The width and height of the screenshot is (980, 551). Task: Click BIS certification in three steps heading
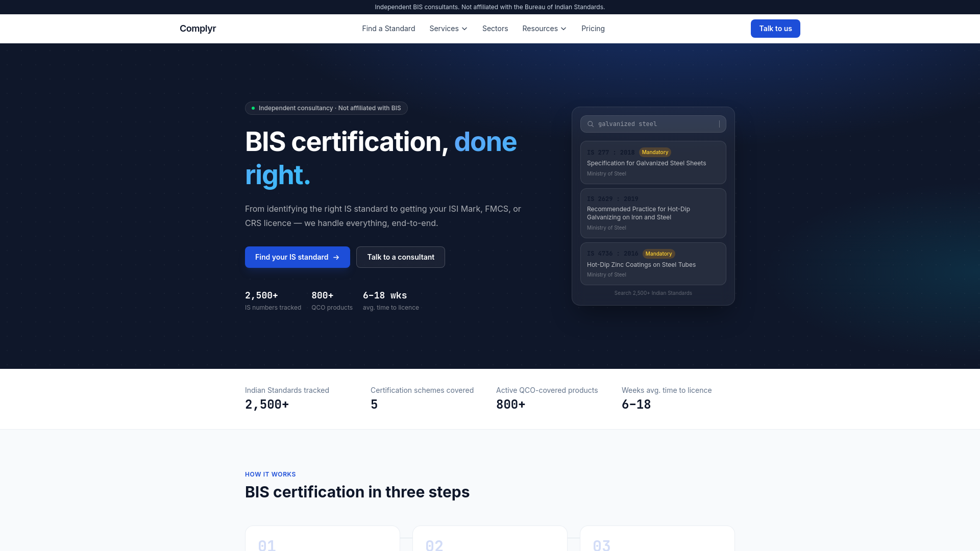point(357,492)
